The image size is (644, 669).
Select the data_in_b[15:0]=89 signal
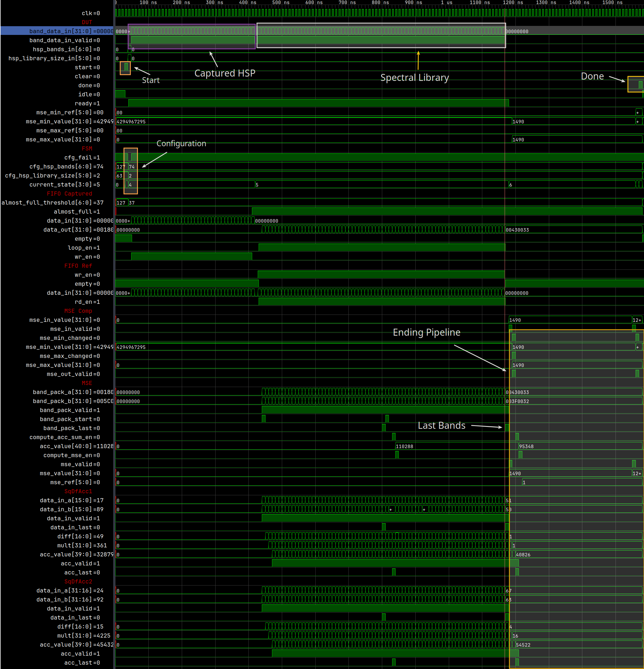72,509
